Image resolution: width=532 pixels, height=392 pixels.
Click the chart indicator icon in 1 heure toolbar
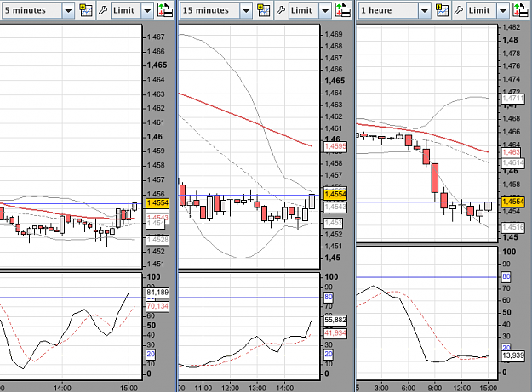442,10
